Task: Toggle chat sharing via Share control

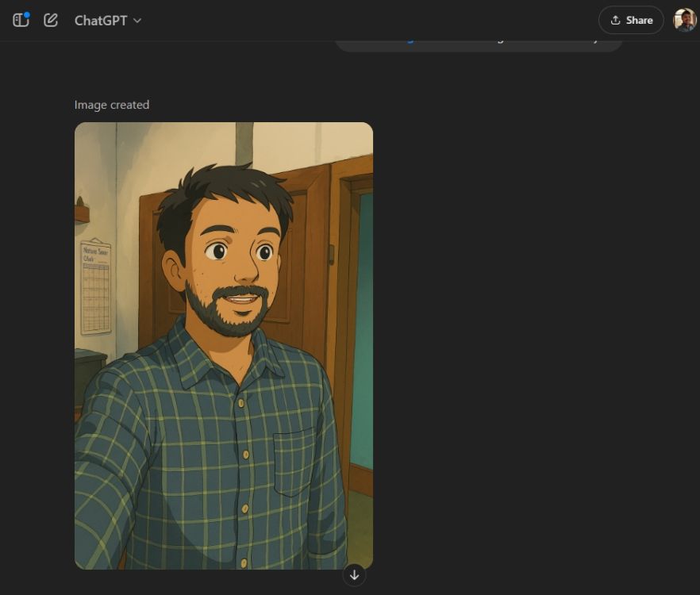Action: click(631, 20)
